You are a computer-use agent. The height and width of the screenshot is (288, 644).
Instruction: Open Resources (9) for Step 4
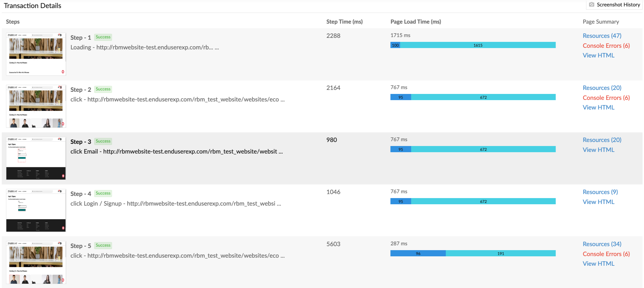(600, 192)
